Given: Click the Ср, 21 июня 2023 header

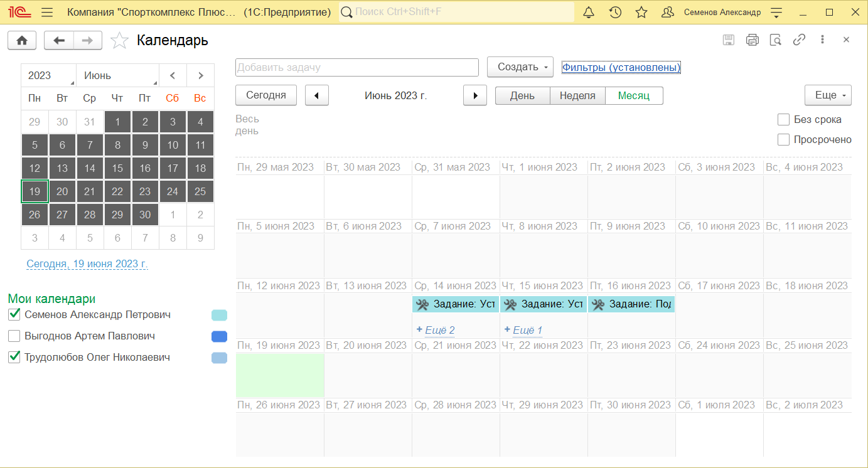Looking at the screenshot, I should click(456, 346).
